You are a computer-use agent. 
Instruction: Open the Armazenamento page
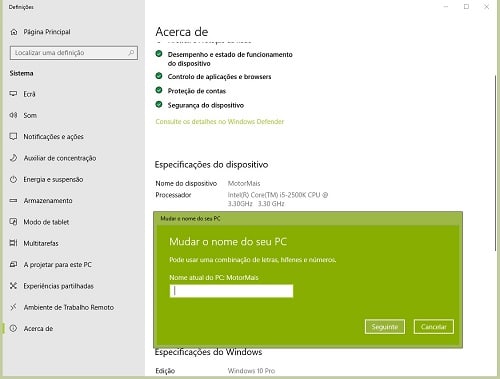48,201
